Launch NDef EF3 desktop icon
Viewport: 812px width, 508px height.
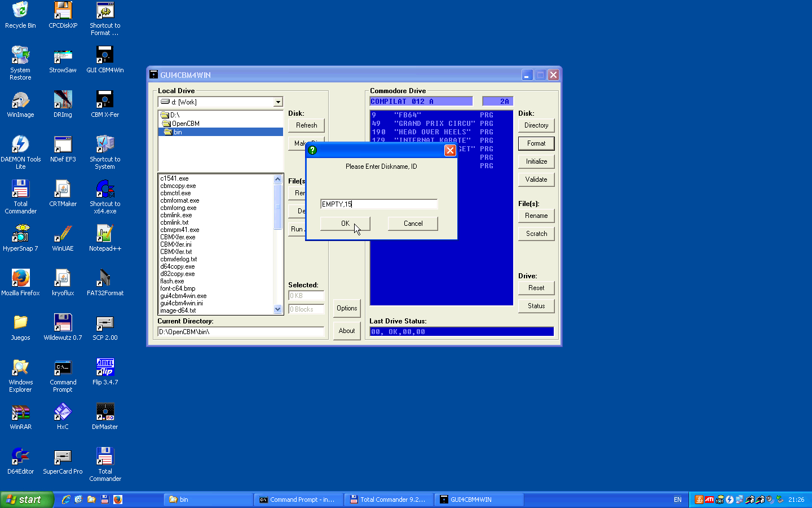pyautogui.click(x=63, y=149)
